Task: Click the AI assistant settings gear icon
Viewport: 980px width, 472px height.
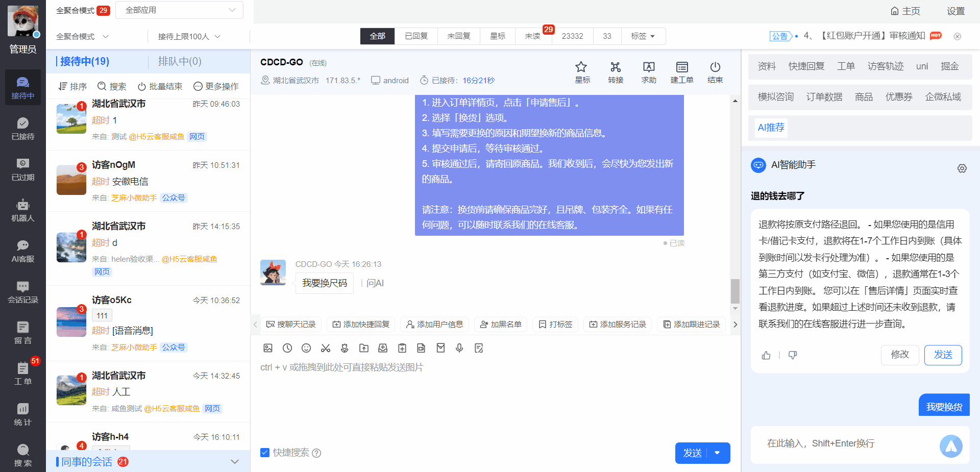Action: [962, 168]
